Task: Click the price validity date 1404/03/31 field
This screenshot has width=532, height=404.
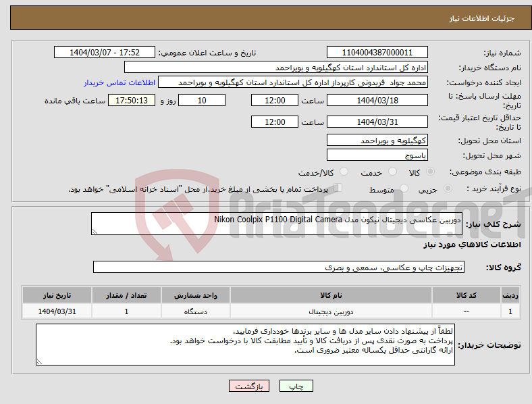Action: point(377,122)
